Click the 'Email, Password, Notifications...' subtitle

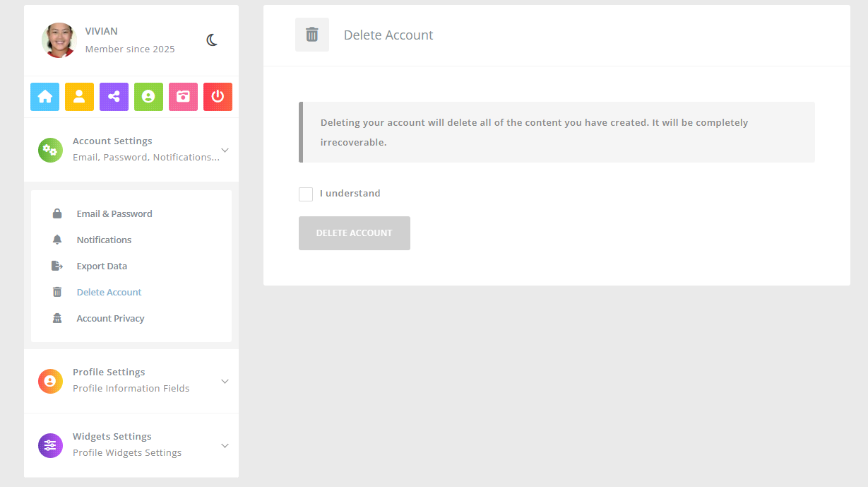tap(146, 157)
